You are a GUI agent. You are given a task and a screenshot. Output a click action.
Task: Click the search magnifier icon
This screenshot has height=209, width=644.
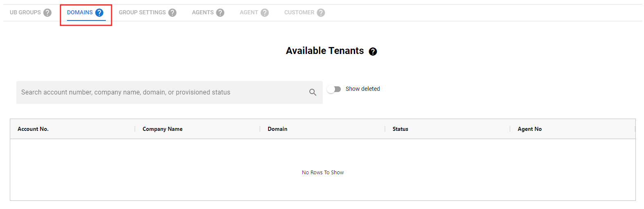point(313,92)
